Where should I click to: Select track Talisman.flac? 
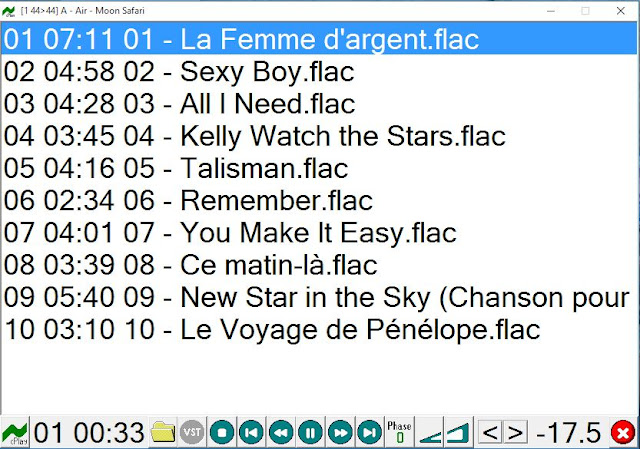319,168
